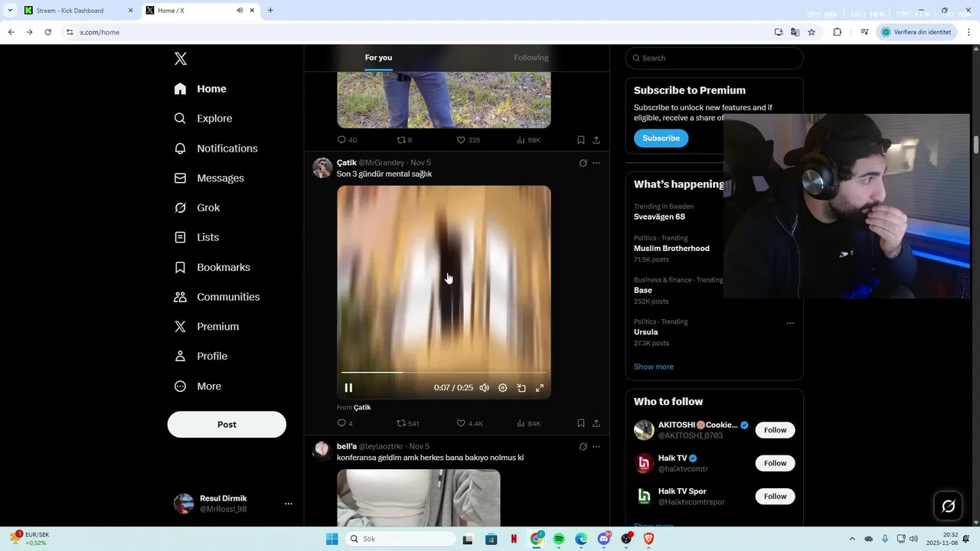
Task: Share Çatik's post
Action: (596, 423)
